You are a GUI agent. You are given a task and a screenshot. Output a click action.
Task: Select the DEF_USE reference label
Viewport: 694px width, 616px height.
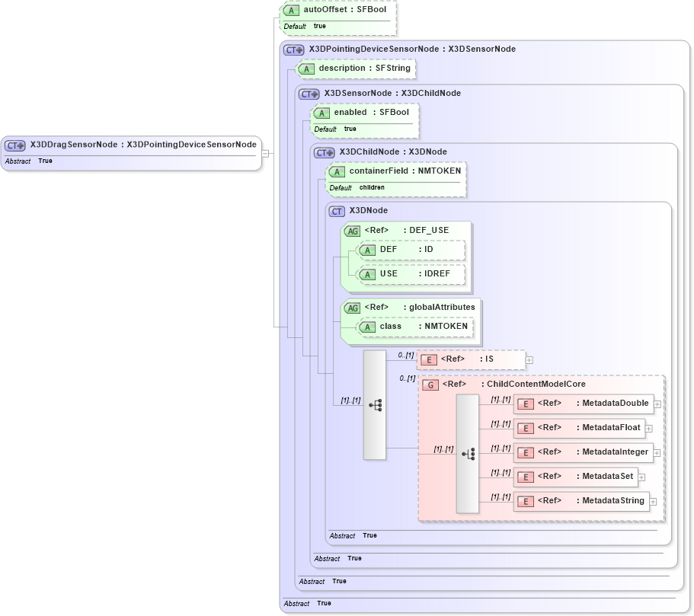pos(406,230)
